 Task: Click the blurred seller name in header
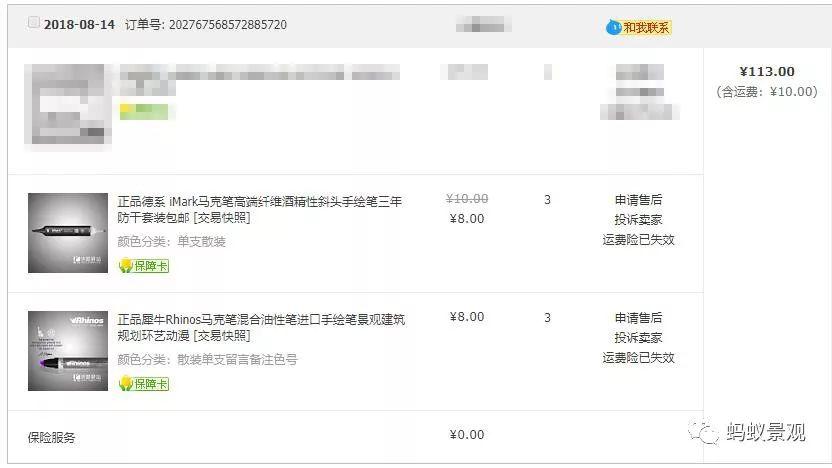483,24
